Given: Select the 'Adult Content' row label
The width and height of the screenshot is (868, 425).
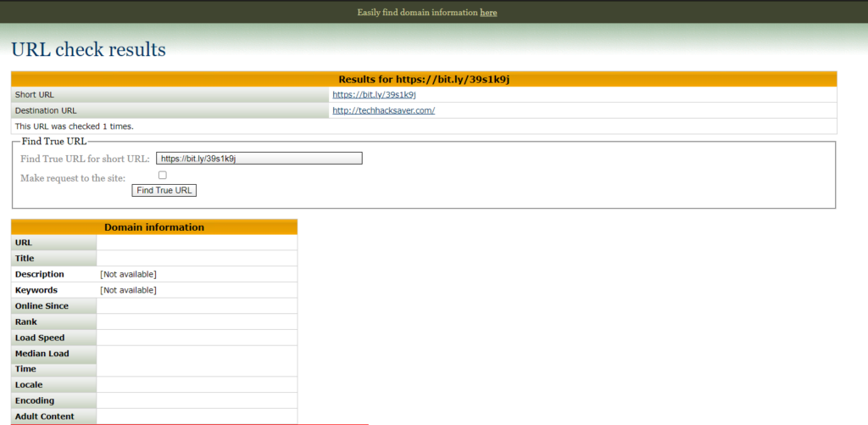Looking at the screenshot, I should 45,417.
